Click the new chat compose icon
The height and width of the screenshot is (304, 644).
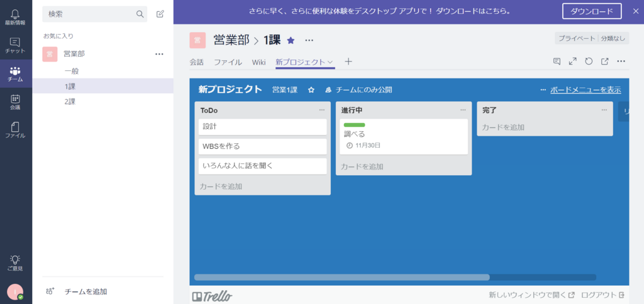coord(160,14)
